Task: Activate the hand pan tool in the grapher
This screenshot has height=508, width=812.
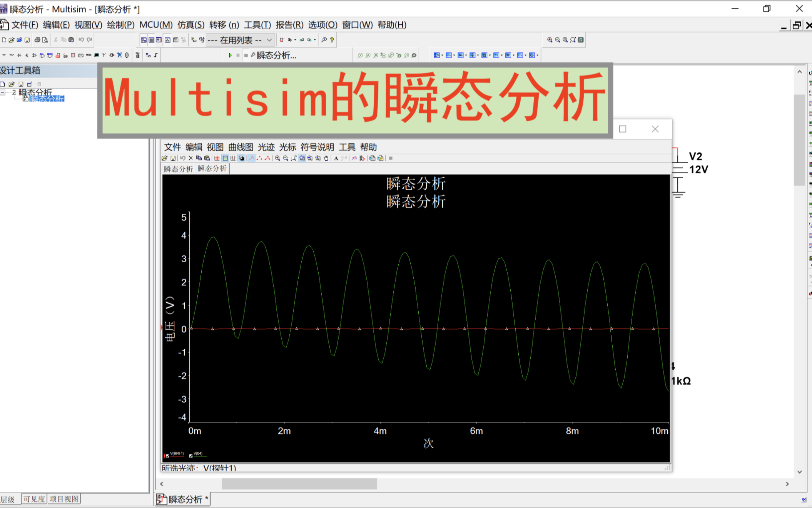Action: 326,158
